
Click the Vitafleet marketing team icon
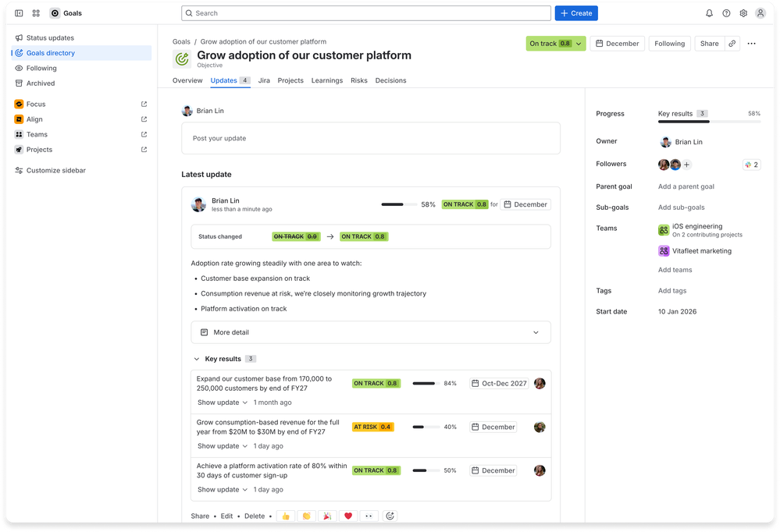coord(664,251)
